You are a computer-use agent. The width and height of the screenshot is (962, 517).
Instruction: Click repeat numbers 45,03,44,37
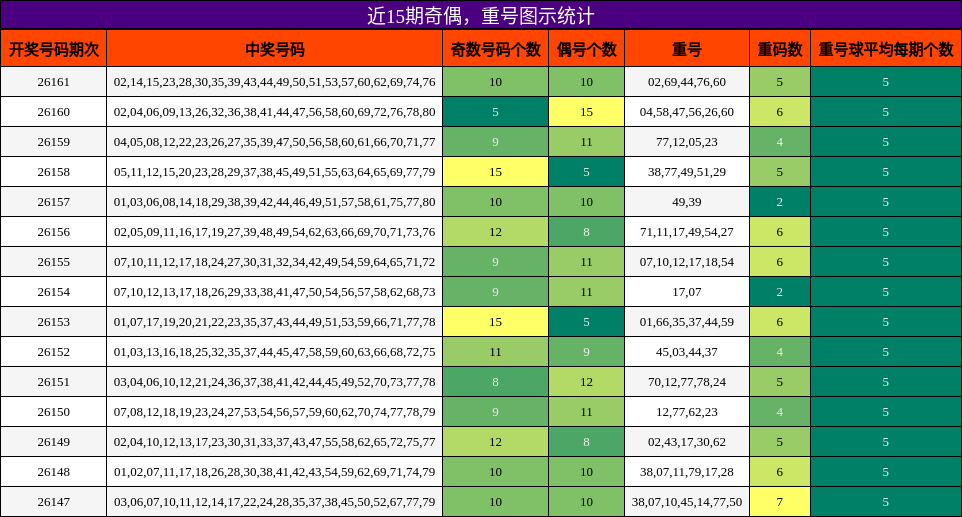coord(687,352)
